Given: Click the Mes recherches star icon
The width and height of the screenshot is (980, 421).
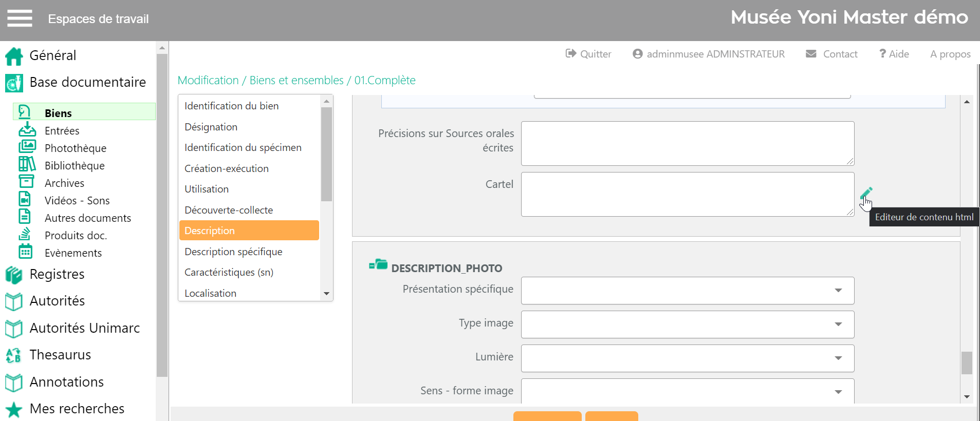Looking at the screenshot, I should click(14, 409).
